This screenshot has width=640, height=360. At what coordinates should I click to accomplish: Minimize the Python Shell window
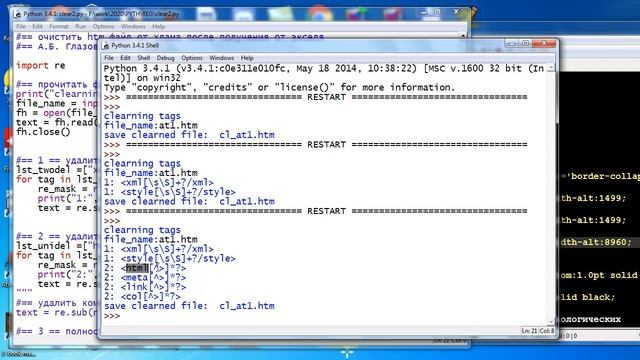pyautogui.click(x=512, y=43)
